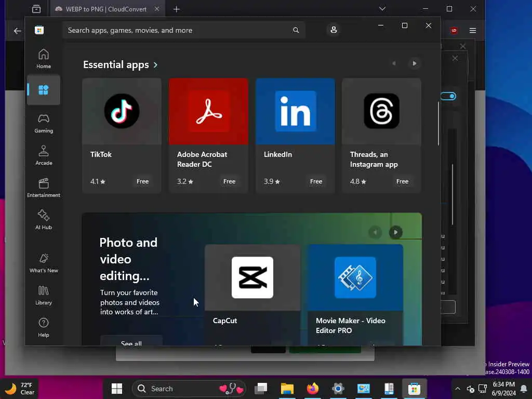The image size is (532, 399).
Task: Click the Photo and video editing heading
Action: 128,259
